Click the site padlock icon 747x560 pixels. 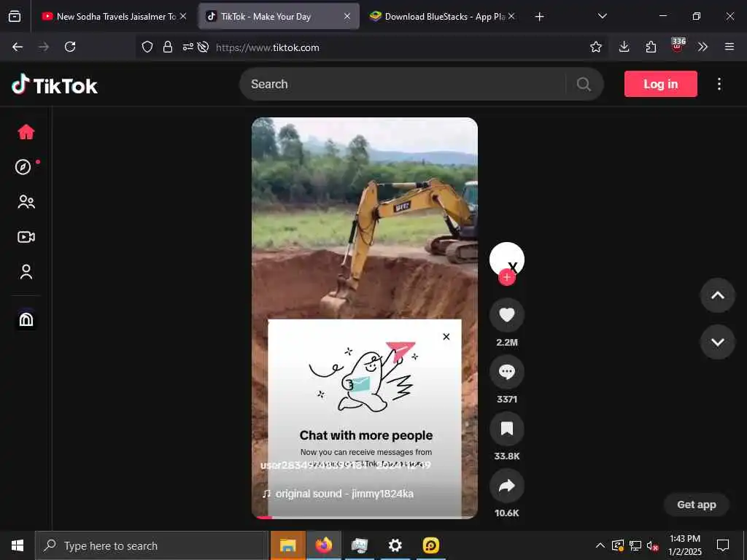click(167, 47)
